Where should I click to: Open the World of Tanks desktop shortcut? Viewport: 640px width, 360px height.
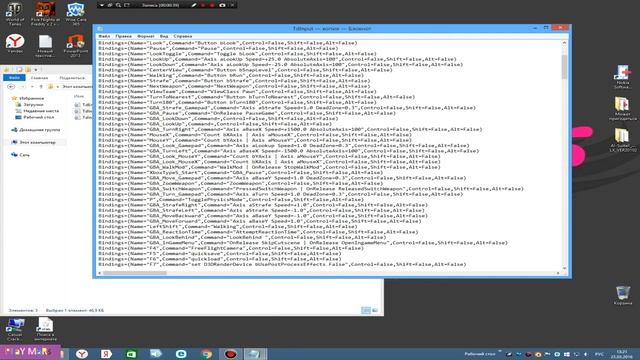coord(15,13)
